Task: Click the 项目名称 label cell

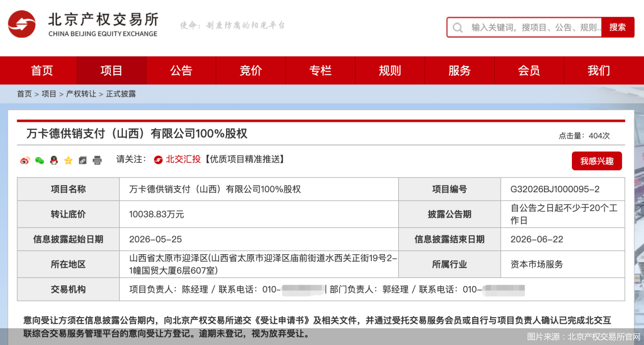Action: point(69,189)
